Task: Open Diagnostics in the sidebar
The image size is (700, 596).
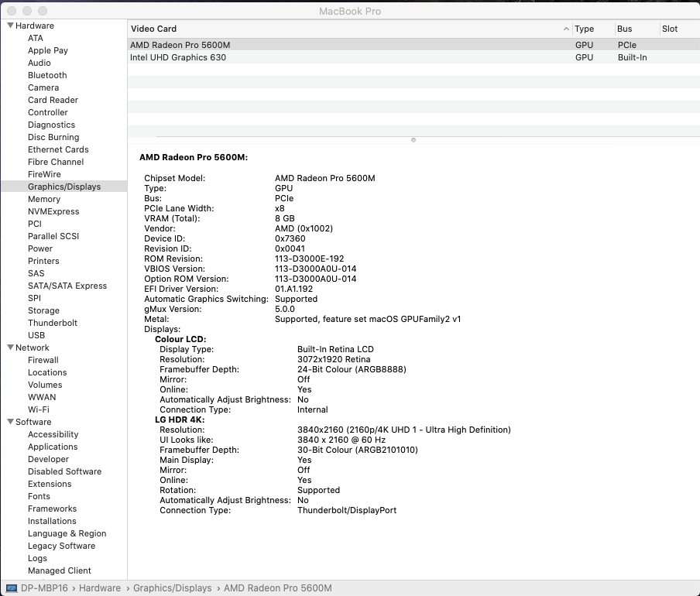Action: point(51,125)
